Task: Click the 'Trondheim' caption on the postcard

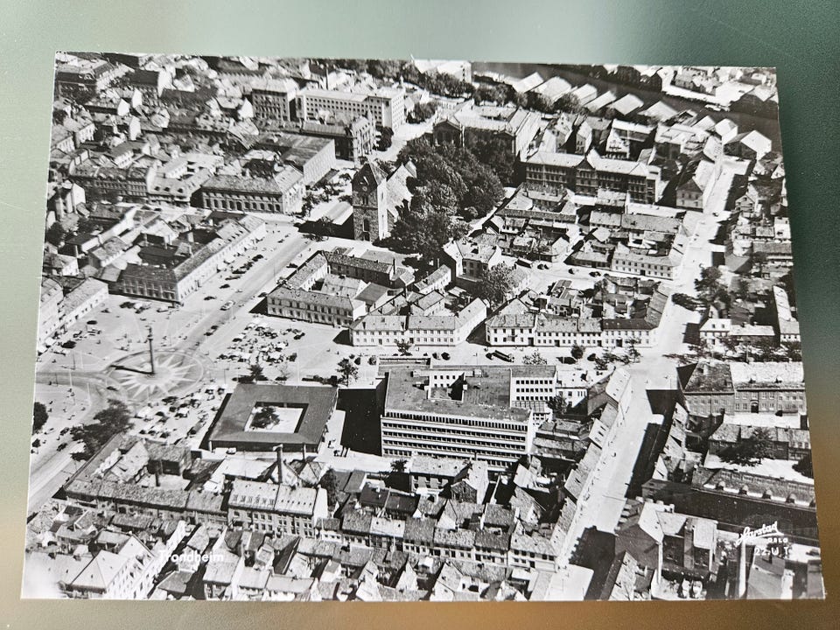Action: pyautogui.click(x=192, y=556)
